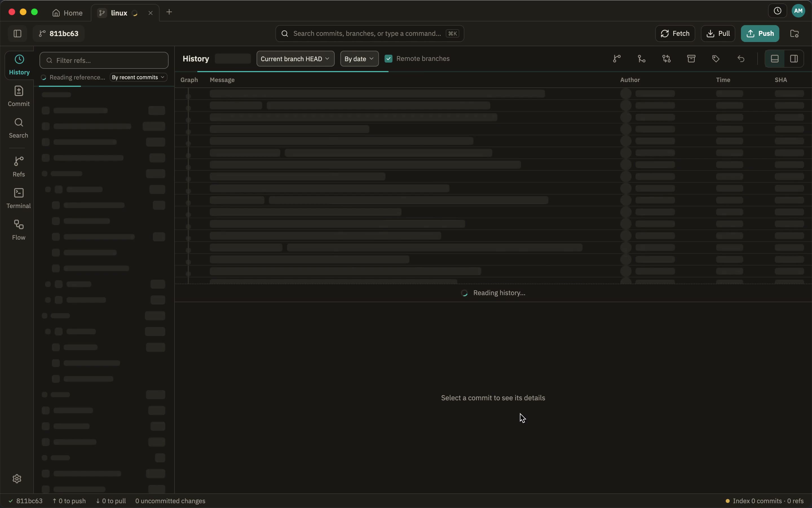Open the Terminal panel

(19, 198)
